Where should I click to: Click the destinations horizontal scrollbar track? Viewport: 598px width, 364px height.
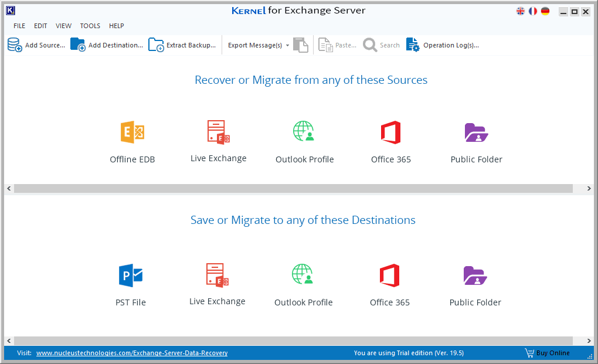[x=293, y=341]
